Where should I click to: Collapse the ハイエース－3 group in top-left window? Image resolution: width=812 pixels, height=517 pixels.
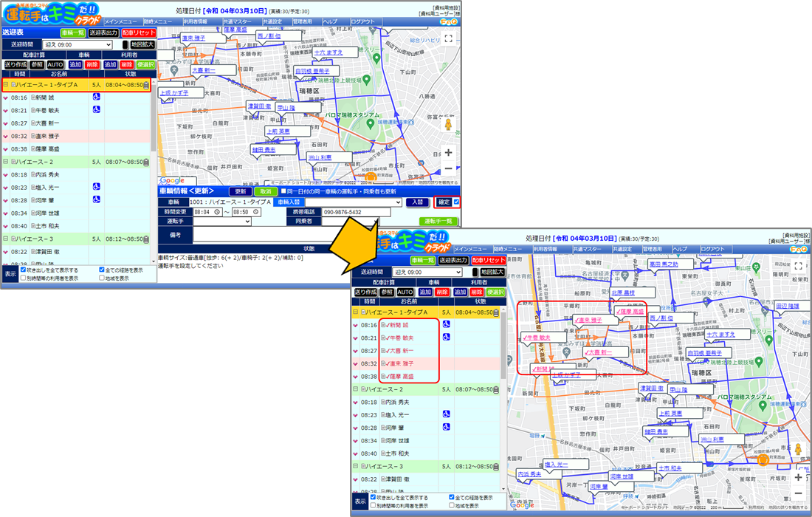pos(6,239)
